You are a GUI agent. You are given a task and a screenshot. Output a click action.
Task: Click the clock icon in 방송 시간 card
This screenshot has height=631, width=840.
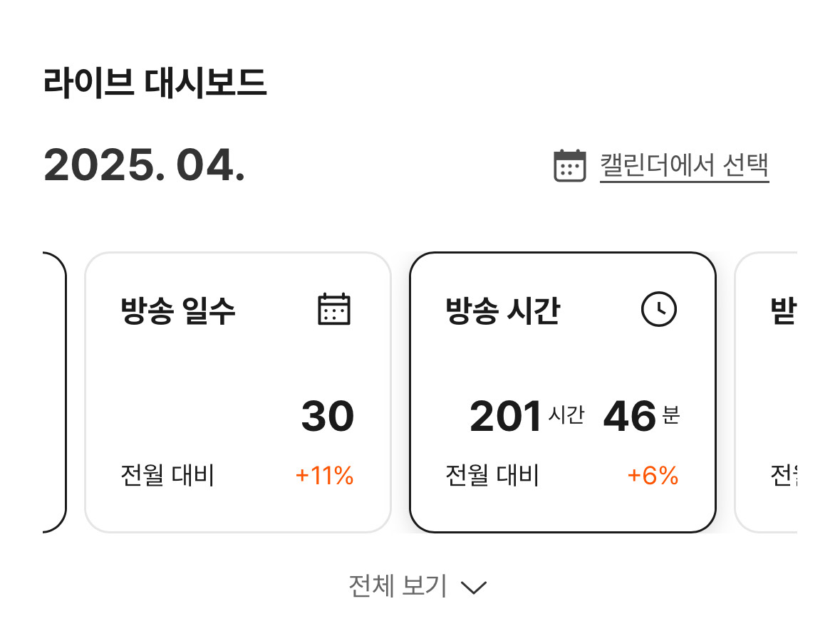[x=659, y=309]
